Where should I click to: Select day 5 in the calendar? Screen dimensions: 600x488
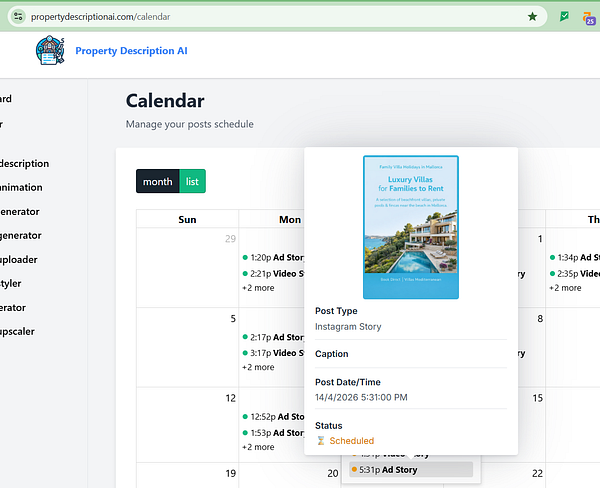[233, 318]
